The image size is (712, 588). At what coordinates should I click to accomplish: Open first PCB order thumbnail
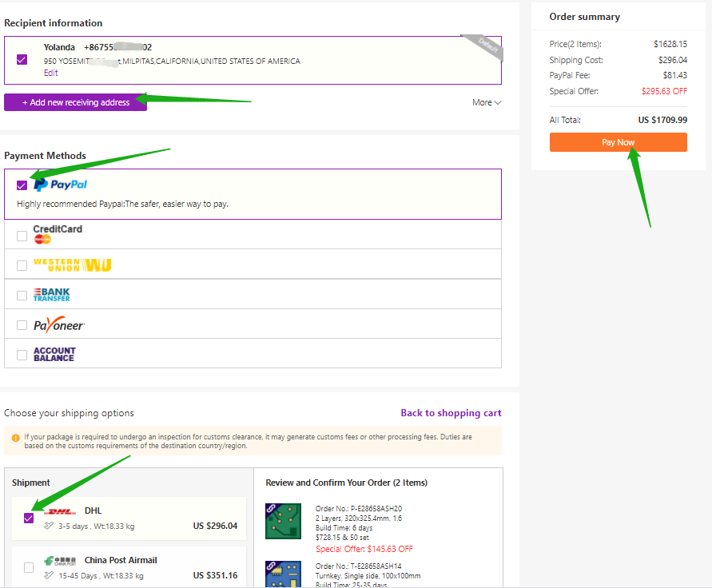(x=283, y=521)
